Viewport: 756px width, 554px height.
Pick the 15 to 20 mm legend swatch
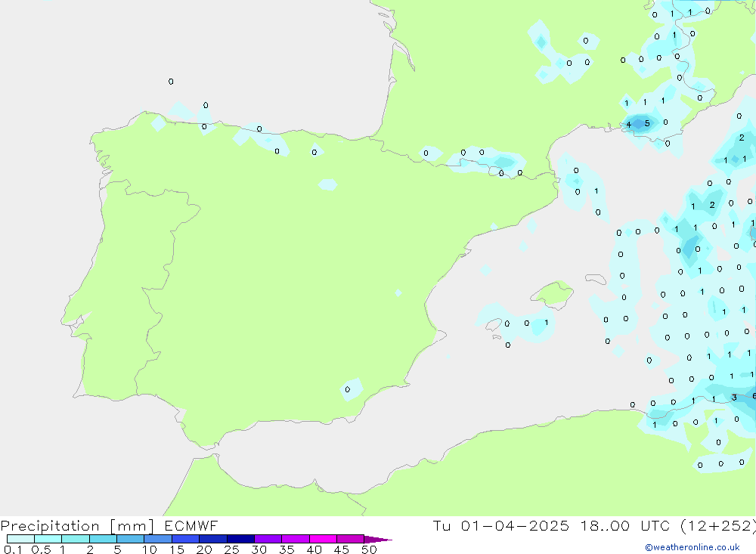[x=185, y=539]
